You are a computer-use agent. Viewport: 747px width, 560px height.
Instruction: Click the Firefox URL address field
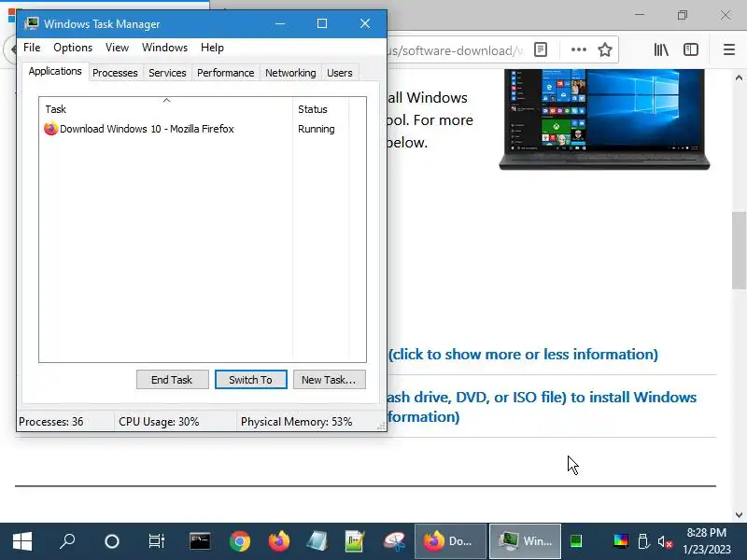click(455, 49)
